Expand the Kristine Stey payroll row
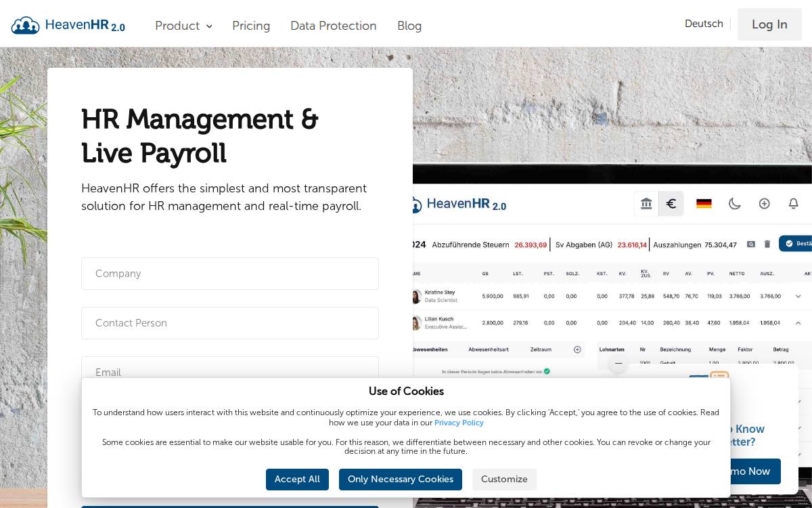Image resolution: width=812 pixels, height=508 pixels. 798,296
